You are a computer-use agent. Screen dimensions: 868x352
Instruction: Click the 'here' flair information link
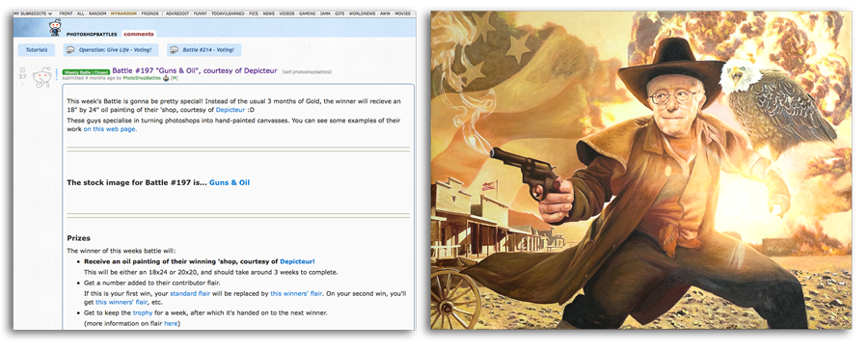[171, 323]
